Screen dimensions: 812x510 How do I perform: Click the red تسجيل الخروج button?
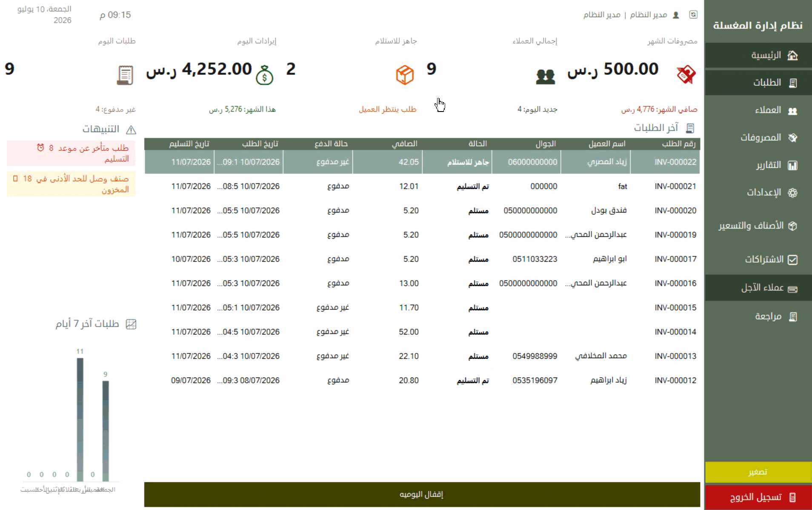coord(758,497)
